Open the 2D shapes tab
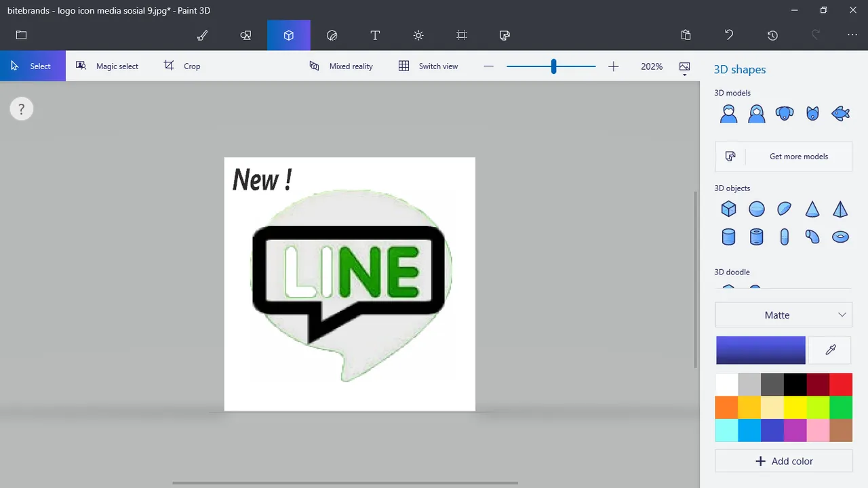The image size is (868, 488). click(x=245, y=35)
